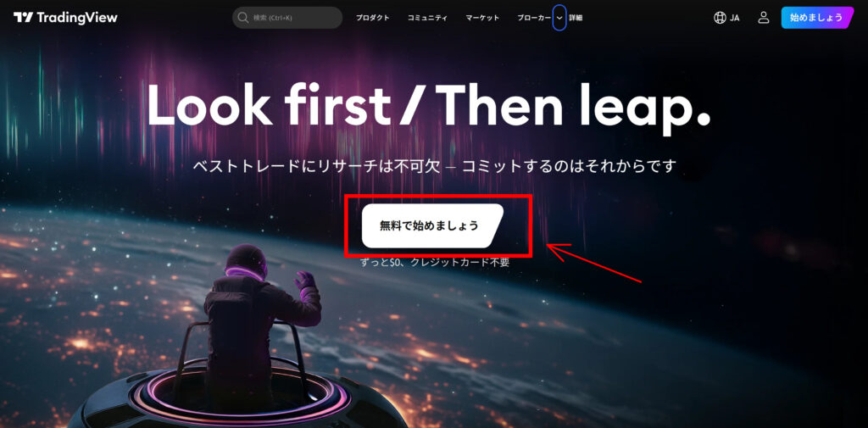Click the TradingView wordmark text
This screenshot has width=868, height=428.
pyautogui.click(x=77, y=18)
